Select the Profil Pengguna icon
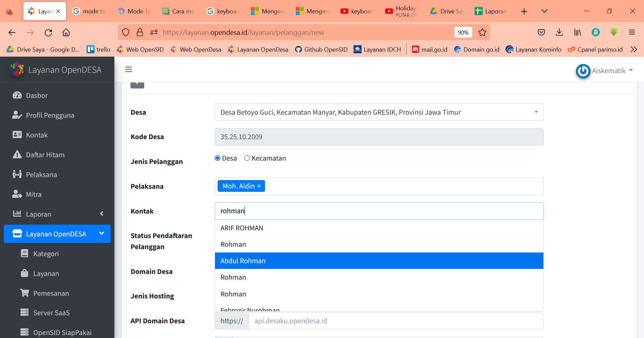Image resolution: width=644 pixels, height=338 pixels. click(17, 115)
